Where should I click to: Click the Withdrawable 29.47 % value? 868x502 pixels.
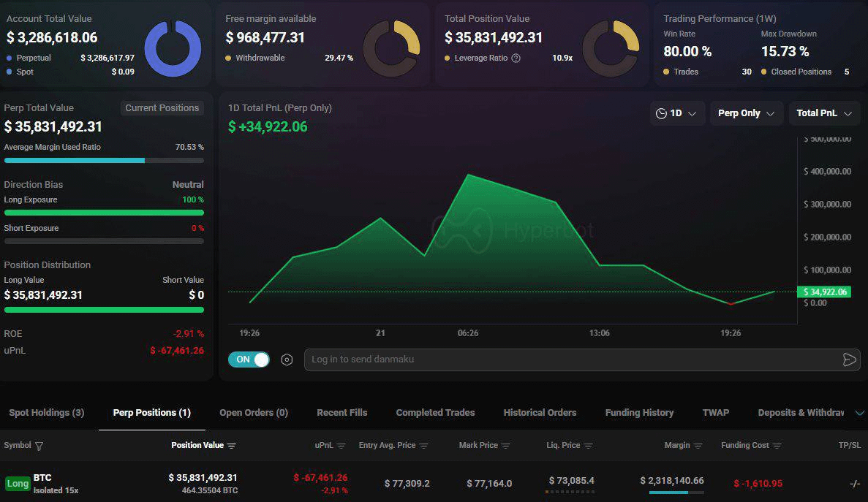pos(339,58)
